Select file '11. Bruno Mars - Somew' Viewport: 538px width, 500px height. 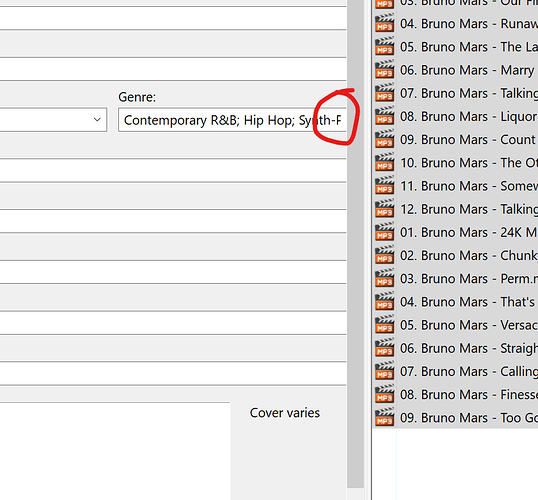click(x=469, y=186)
